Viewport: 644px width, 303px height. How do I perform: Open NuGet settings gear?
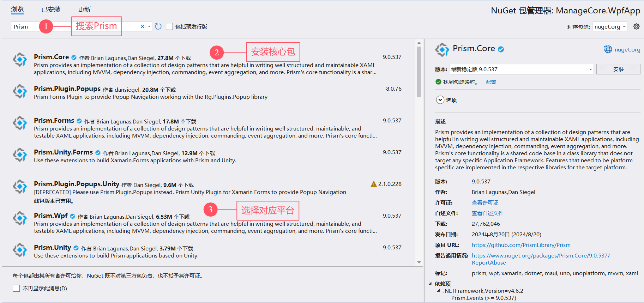[636, 26]
